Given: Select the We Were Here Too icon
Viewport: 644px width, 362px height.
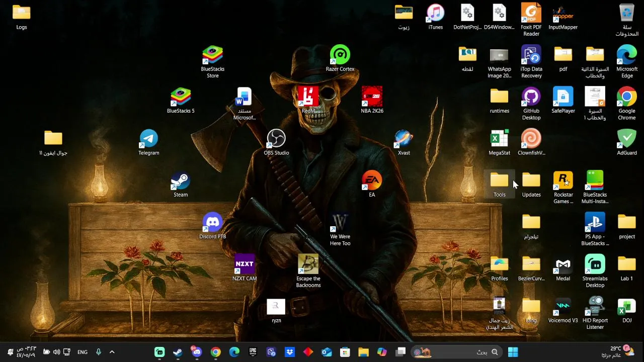Looking at the screenshot, I should point(340,230).
